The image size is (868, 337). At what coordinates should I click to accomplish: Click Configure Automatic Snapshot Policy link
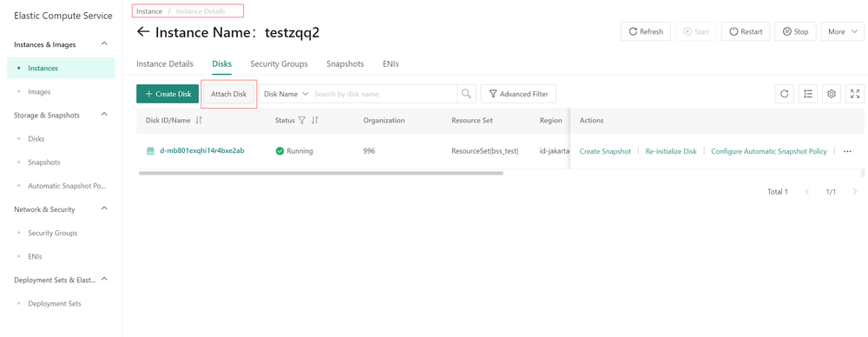(769, 151)
